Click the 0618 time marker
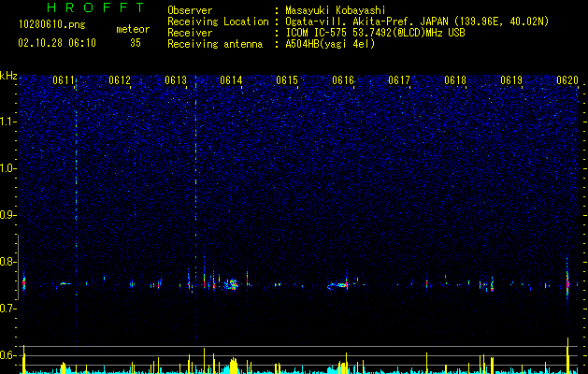The height and width of the screenshot is (374, 588). coord(455,80)
